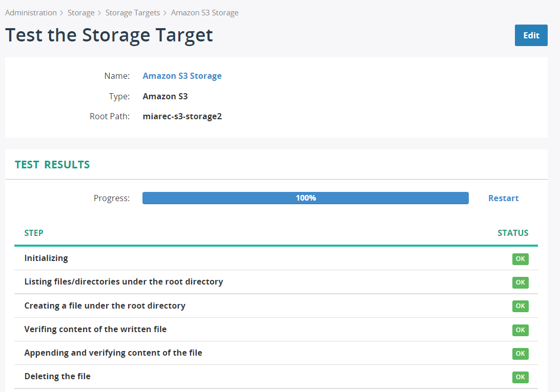Click the 100% progress bar

coord(305,198)
